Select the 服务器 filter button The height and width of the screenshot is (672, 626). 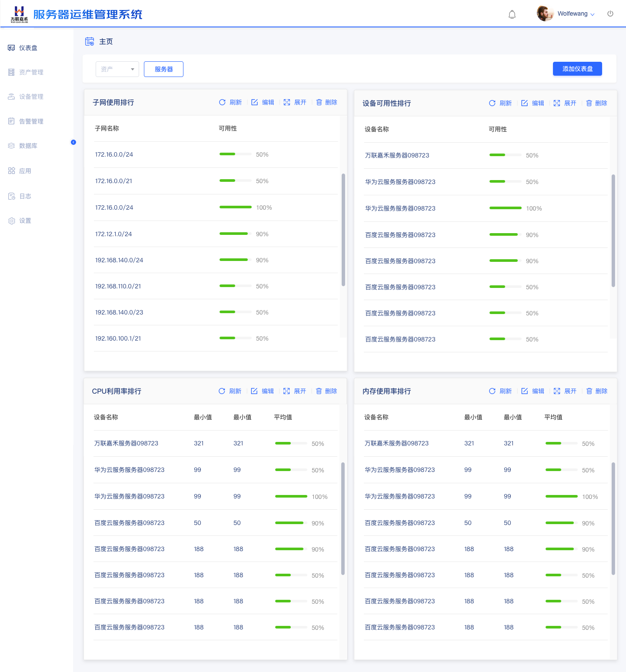coord(163,69)
